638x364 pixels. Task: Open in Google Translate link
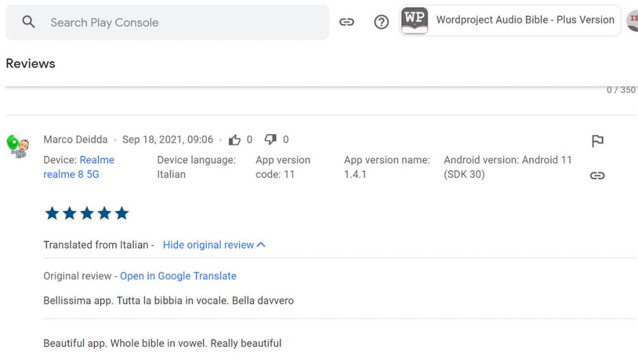(x=178, y=276)
